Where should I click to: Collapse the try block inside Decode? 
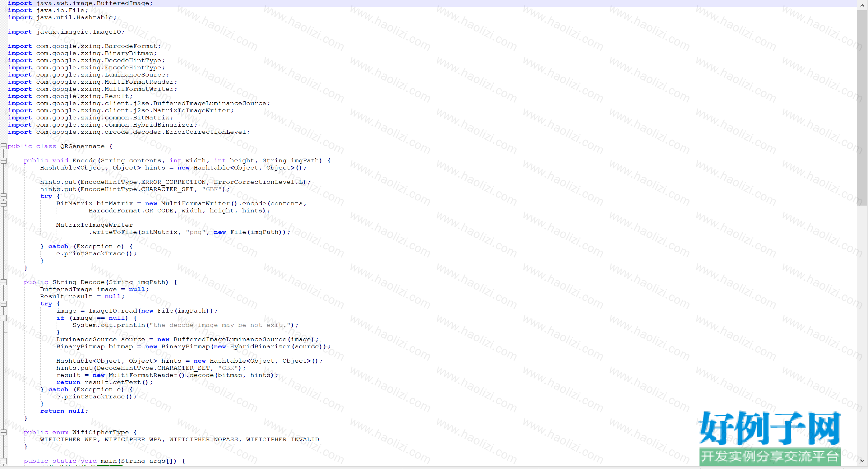[x=3, y=304]
